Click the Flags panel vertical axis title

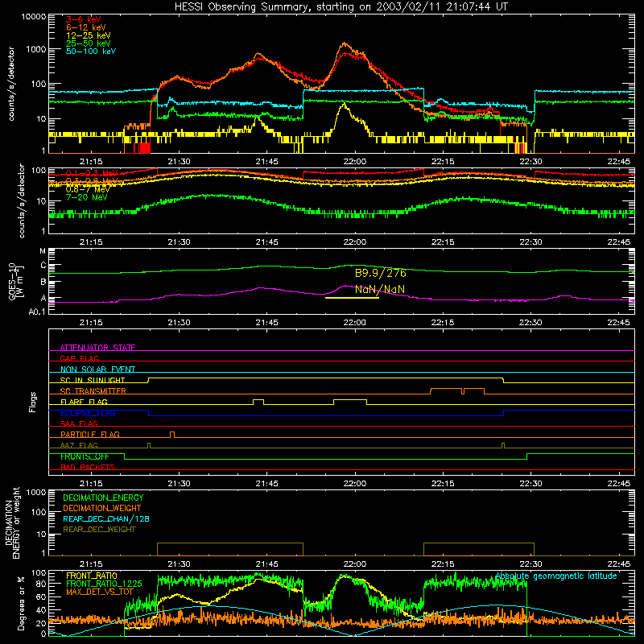coord(33,402)
